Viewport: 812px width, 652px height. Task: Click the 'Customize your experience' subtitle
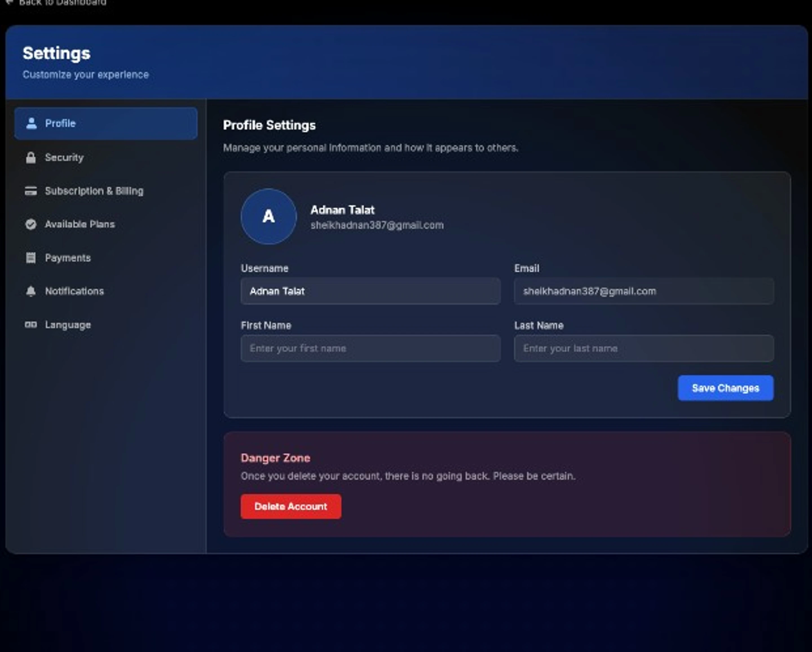pyautogui.click(x=86, y=75)
